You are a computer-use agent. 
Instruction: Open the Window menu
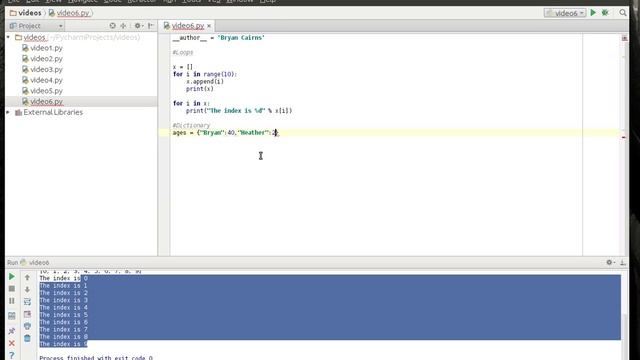pos(240,1)
